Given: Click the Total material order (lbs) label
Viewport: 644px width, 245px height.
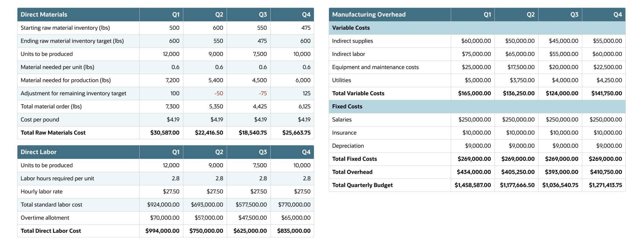Looking at the screenshot, I should tap(51, 107).
